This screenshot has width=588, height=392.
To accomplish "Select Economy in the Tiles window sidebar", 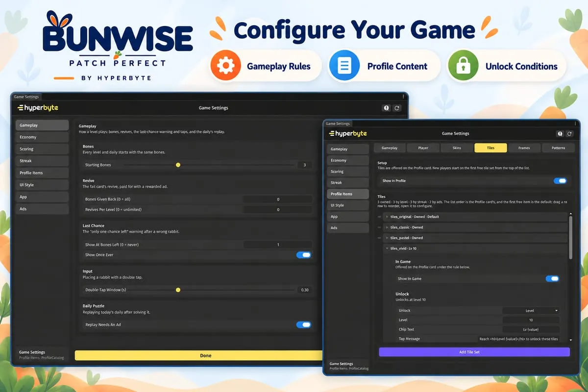I will 348,160.
